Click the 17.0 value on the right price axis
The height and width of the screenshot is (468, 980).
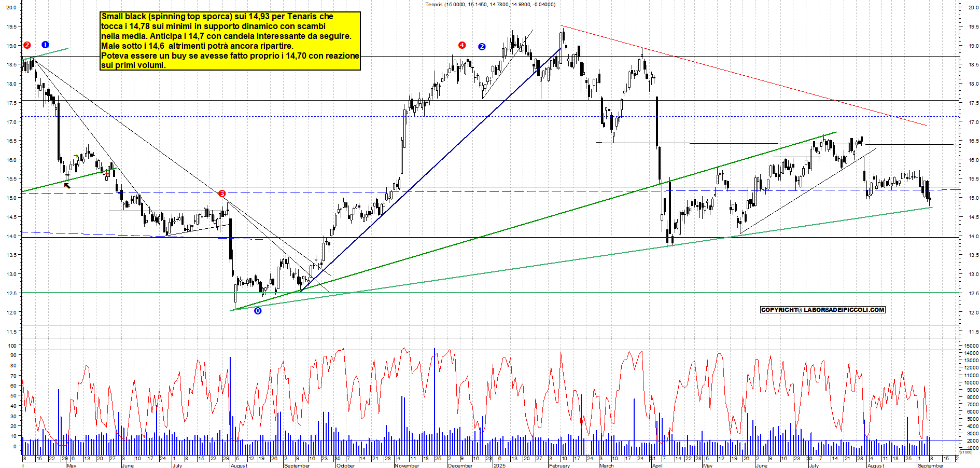point(974,122)
